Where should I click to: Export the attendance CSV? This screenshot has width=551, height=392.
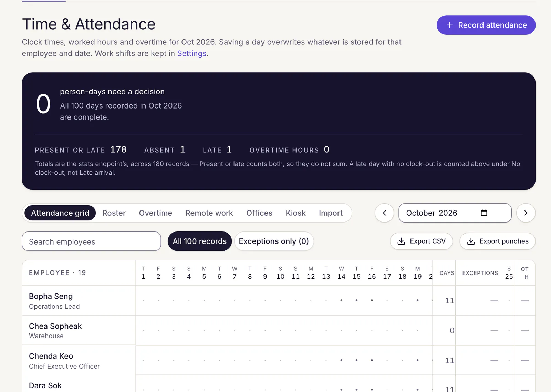click(x=421, y=241)
